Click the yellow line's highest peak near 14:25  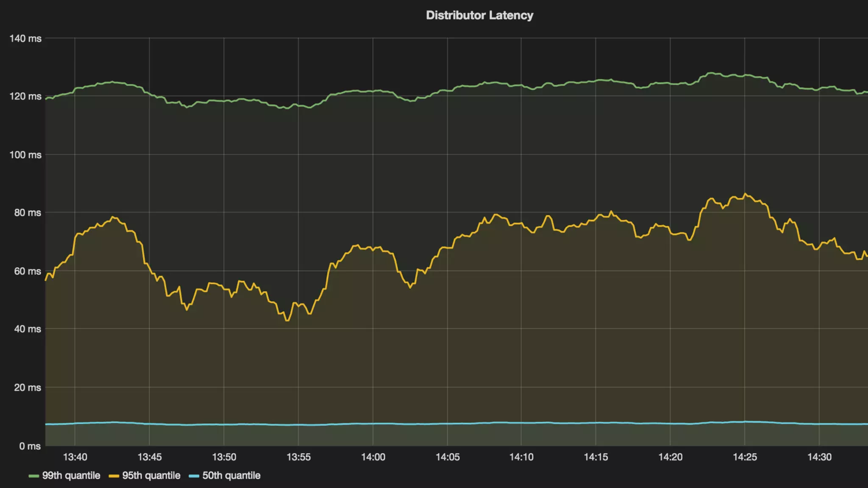(746, 194)
